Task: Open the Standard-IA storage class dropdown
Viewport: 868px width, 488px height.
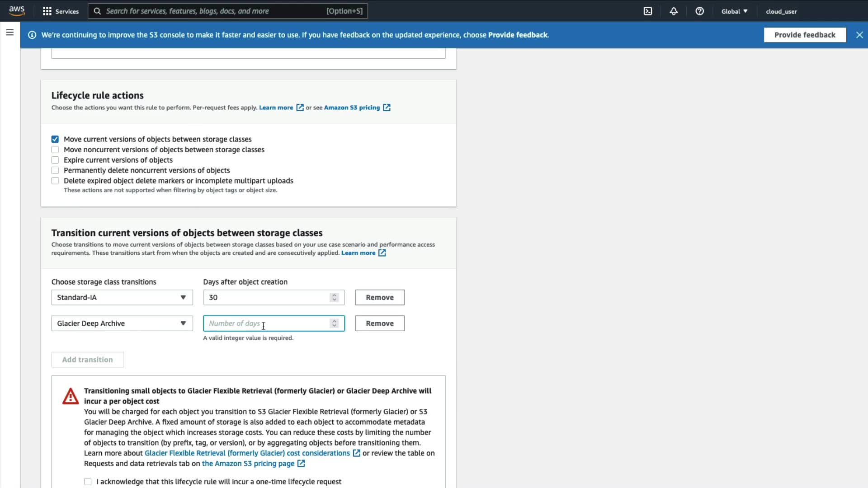Action: 122,297
